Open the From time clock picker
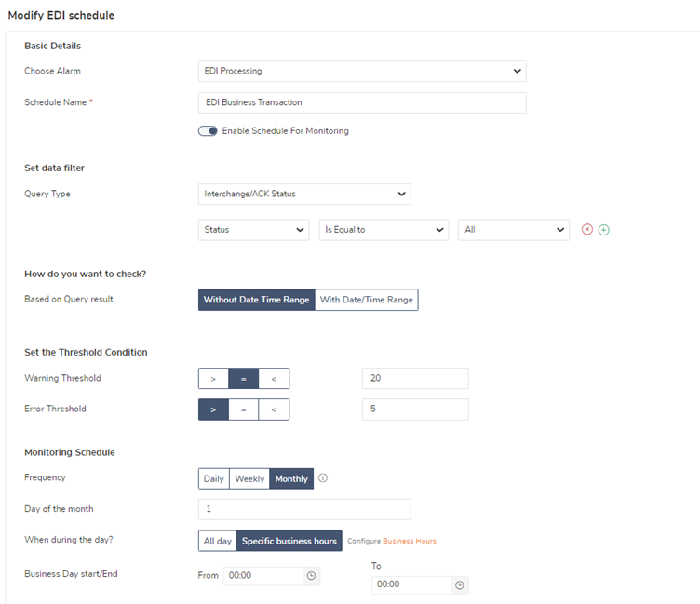Image resolution: width=700 pixels, height=604 pixels. 311,576
